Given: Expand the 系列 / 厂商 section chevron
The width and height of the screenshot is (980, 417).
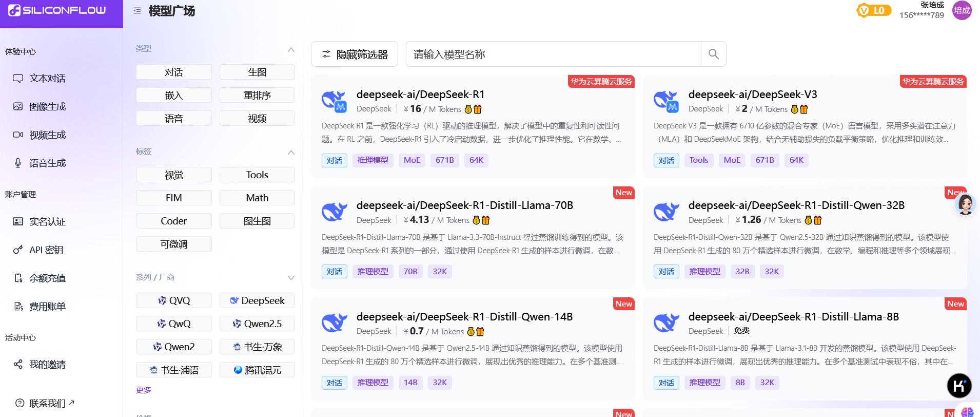Looking at the screenshot, I should (291, 278).
